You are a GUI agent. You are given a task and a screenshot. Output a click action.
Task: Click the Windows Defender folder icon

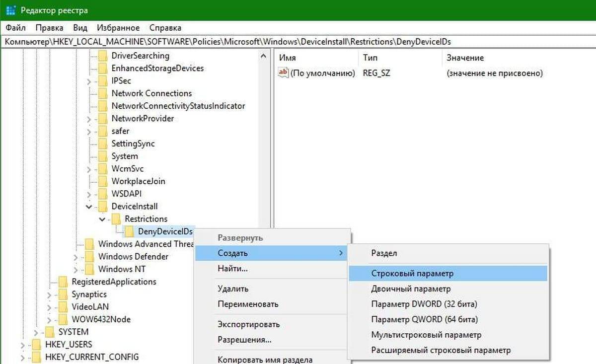[x=89, y=257]
